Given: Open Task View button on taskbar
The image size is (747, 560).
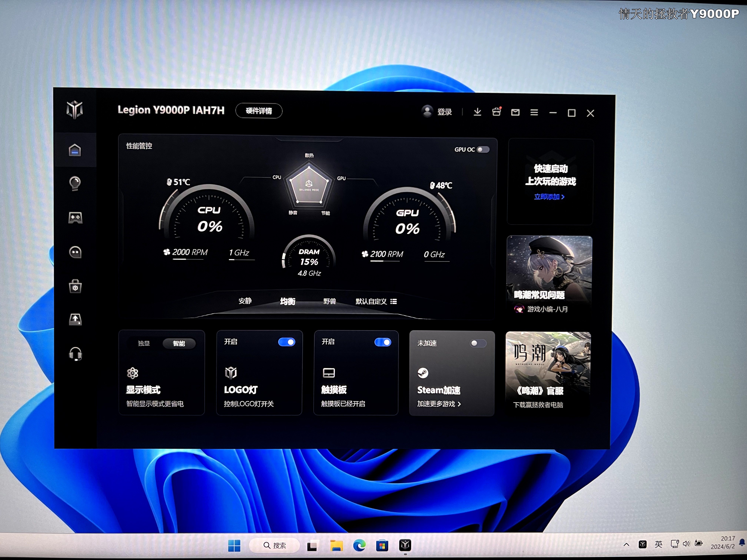Looking at the screenshot, I should pos(312,546).
